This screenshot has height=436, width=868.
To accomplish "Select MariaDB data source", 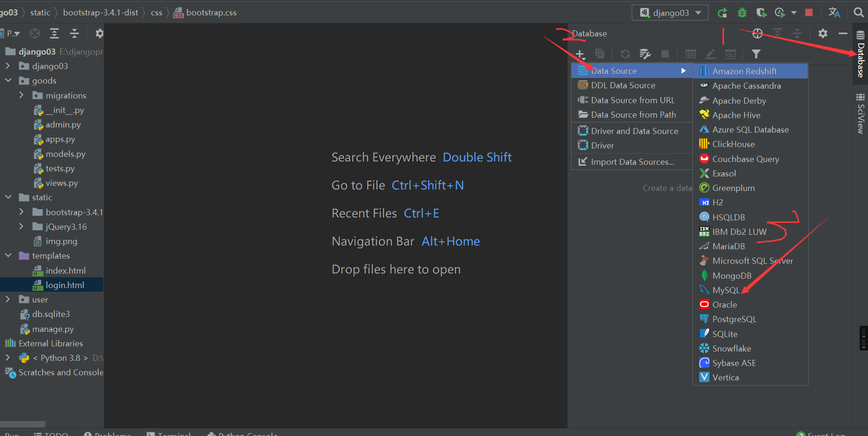I will [750, 246].
